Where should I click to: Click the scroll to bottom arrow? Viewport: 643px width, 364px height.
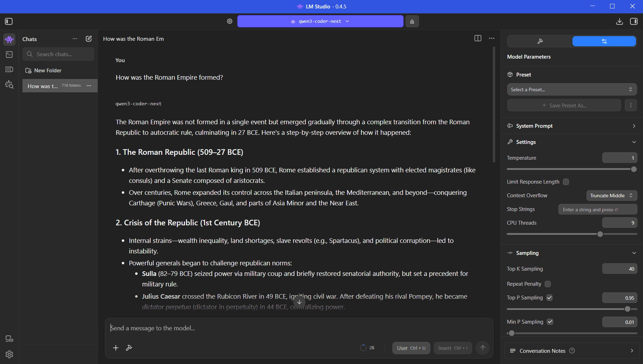tap(299, 302)
